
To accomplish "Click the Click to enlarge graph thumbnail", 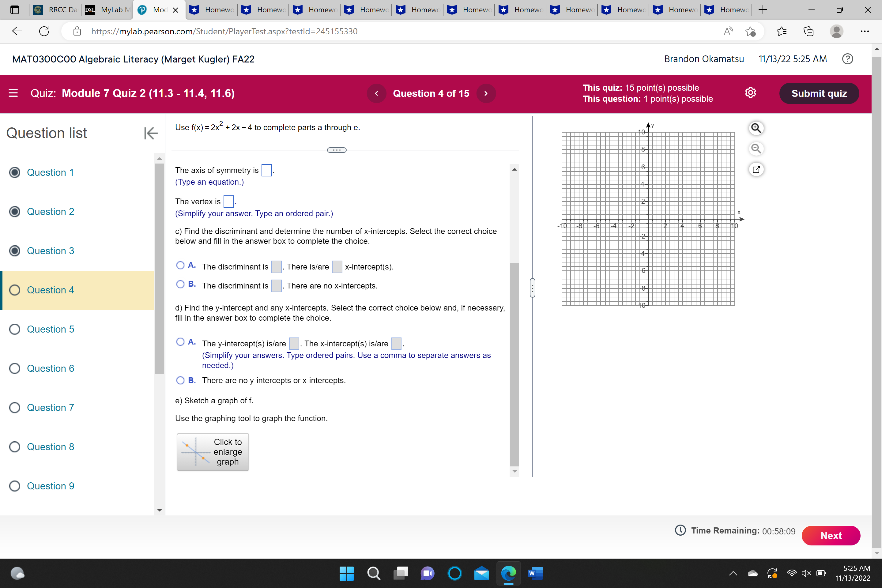I will point(212,452).
